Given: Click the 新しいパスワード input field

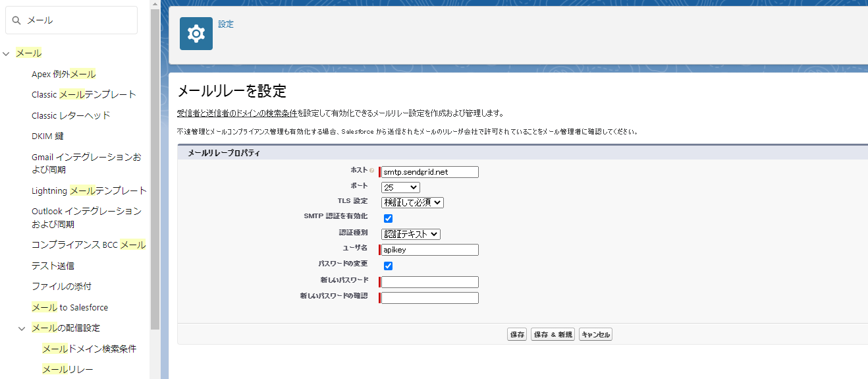Looking at the screenshot, I should point(430,282).
